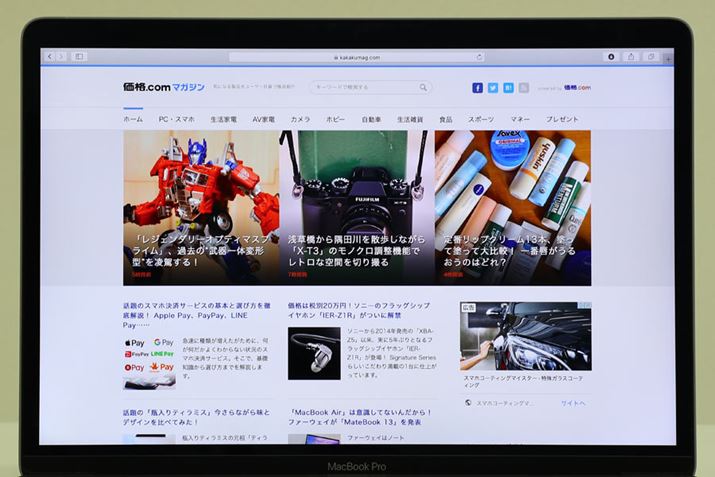Click the スマホコーティングマイスター ad caption
Image resolution: width=715 pixels, height=477 pixels.
coord(523,381)
